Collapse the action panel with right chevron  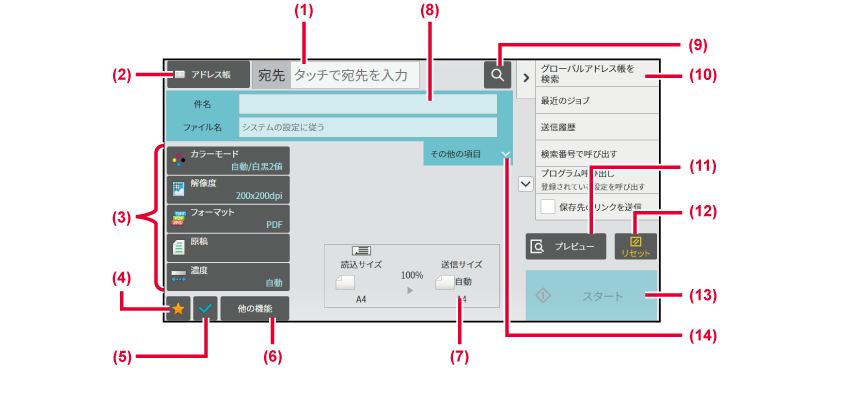coord(526,78)
